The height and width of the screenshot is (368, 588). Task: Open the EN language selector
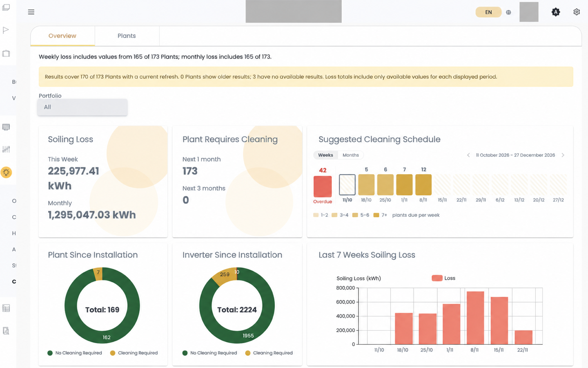(x=488, y=12)
